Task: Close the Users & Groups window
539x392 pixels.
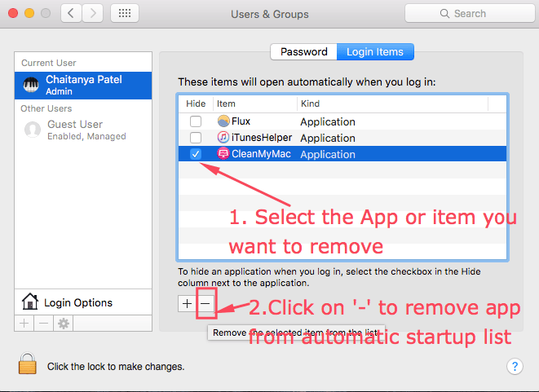Action: [x=13, y=13]
